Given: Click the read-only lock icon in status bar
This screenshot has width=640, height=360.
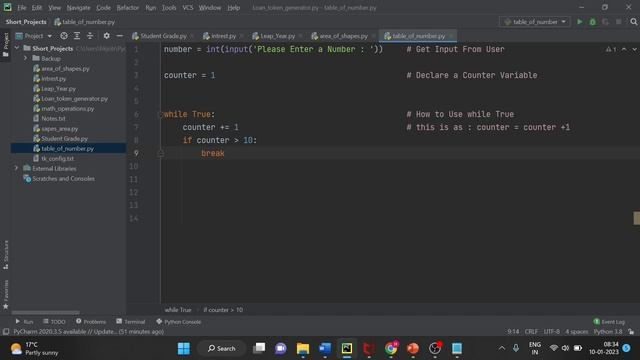Looking at the screenshot, I should point(631,332).
